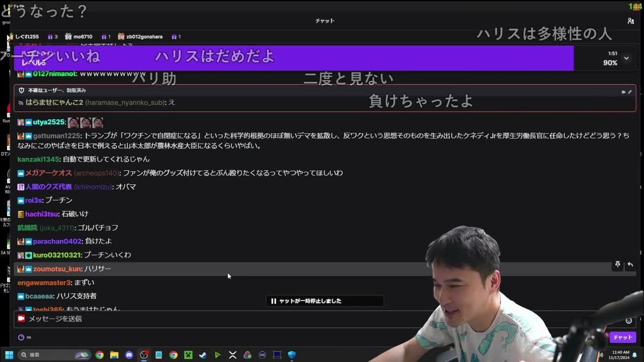Open the chat community users icon
This screenshot has width=644, height=362.
click(x=630, y=21)
